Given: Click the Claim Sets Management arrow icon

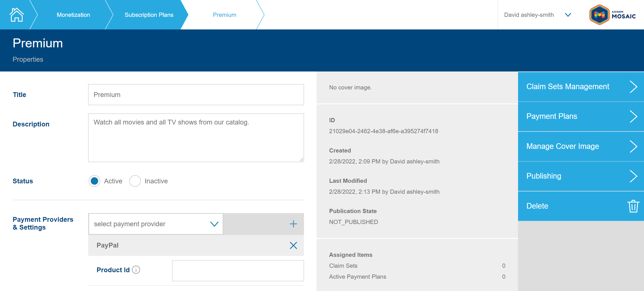Looking at the screenshot, I should point(633,87).
